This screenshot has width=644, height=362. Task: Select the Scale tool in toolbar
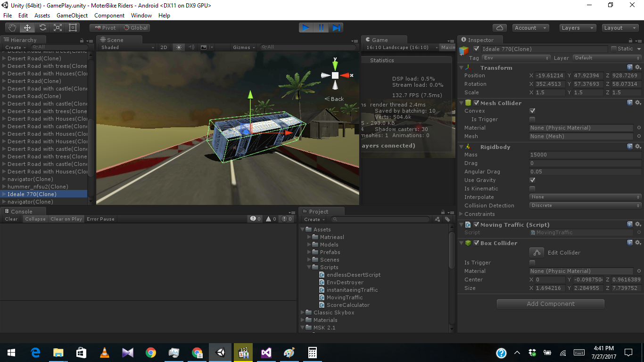(58, 28)
